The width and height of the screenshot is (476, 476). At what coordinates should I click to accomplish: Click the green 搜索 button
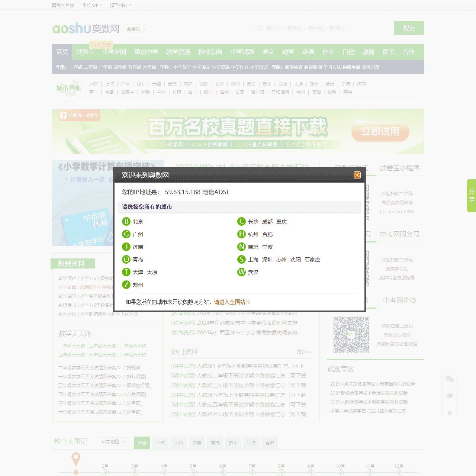(x=409, y=28)
